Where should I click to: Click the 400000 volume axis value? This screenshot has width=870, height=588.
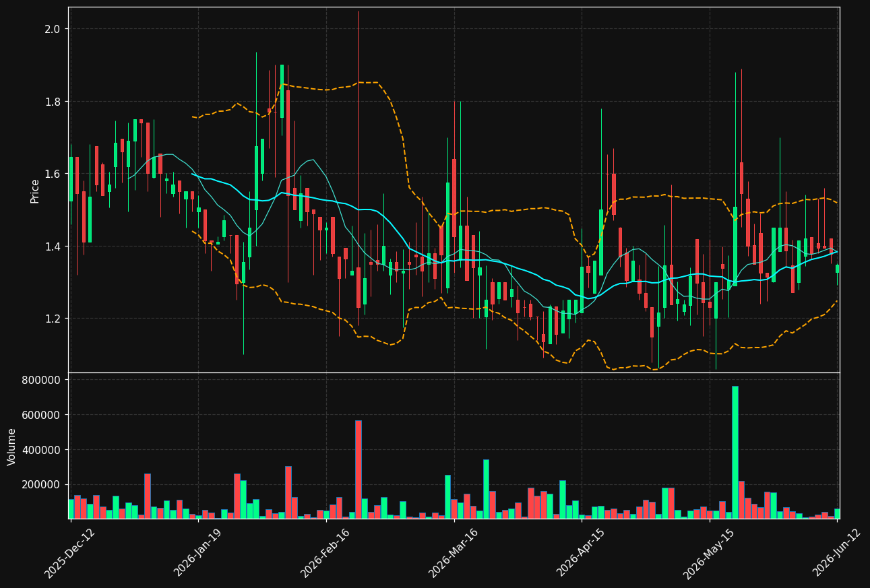(42, 450)
